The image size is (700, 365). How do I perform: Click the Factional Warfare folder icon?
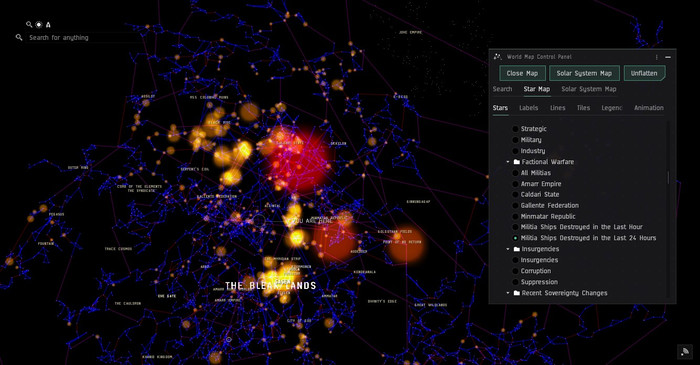coord(517,162)
